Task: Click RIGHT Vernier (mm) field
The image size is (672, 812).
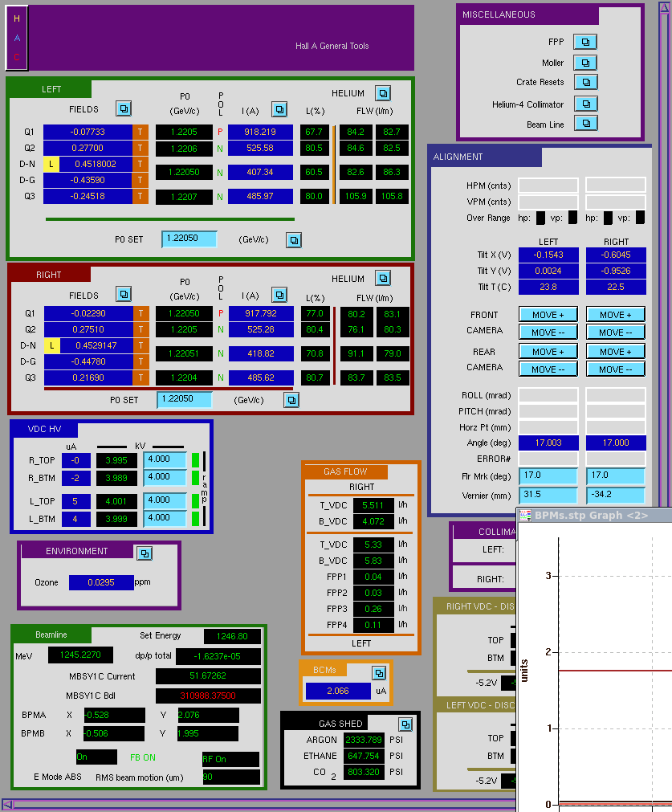Action: tap(616, 495)
